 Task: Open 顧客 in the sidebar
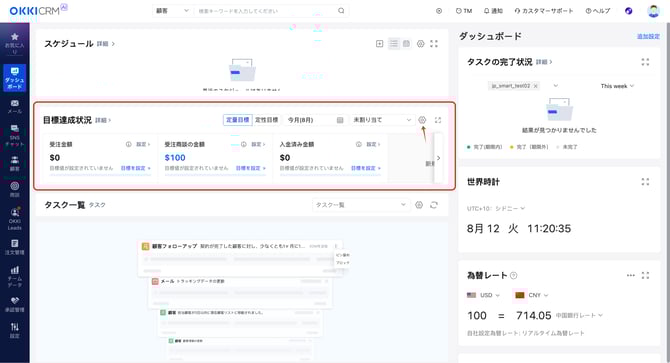(15, 164)
